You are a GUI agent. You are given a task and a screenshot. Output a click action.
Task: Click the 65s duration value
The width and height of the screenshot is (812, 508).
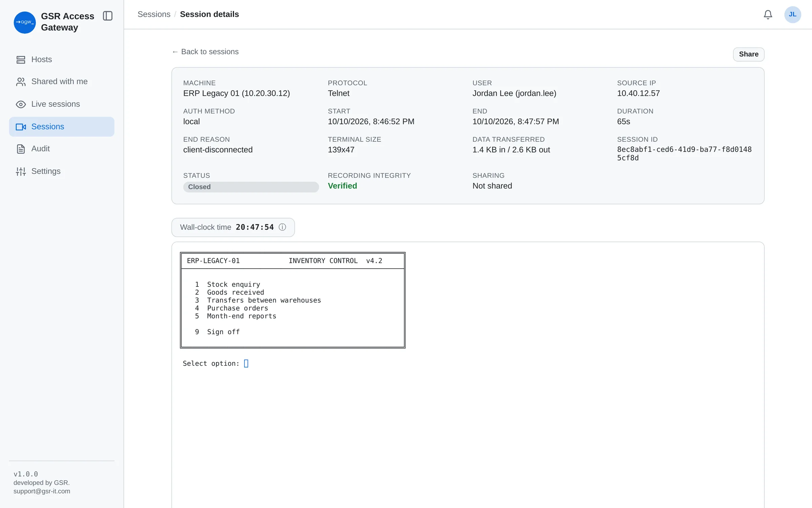(x=624, y=122)
